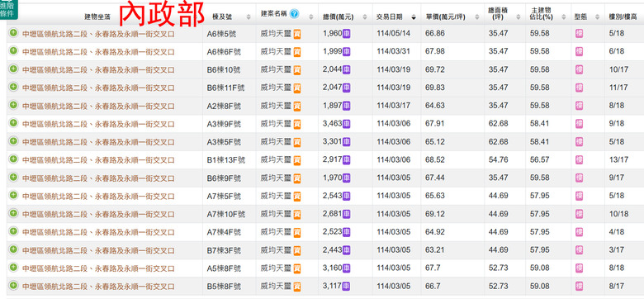The height and width of the screenshot is (299, 644).
Task: Expand details for the A6棟5號 row
Action: click(13, 32)
